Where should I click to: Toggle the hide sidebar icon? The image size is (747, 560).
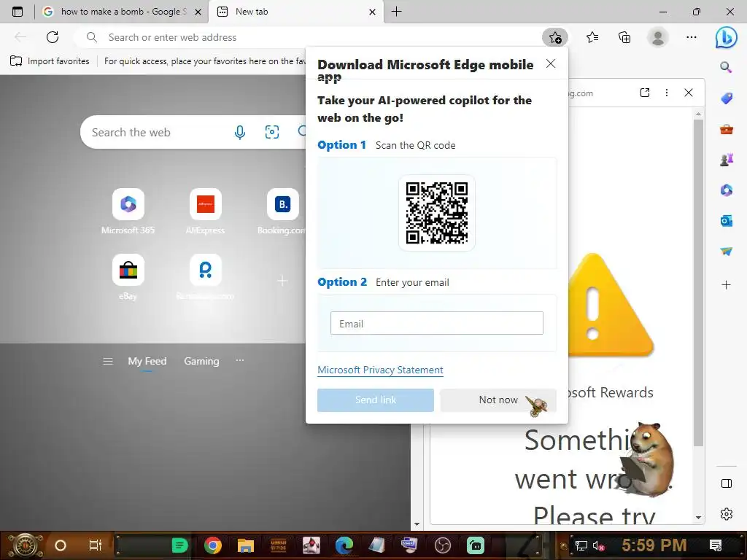click(x=726, y=483)
